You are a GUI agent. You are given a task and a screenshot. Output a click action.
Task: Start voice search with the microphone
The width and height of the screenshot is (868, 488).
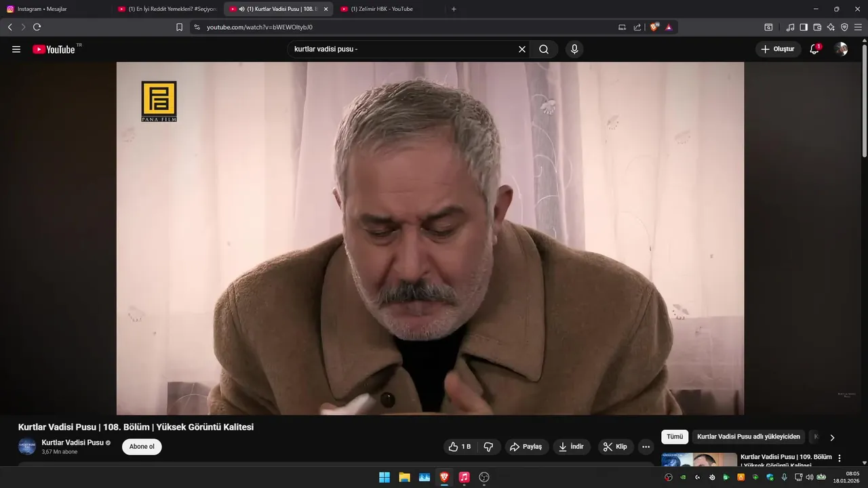click(x=574, y=49)
